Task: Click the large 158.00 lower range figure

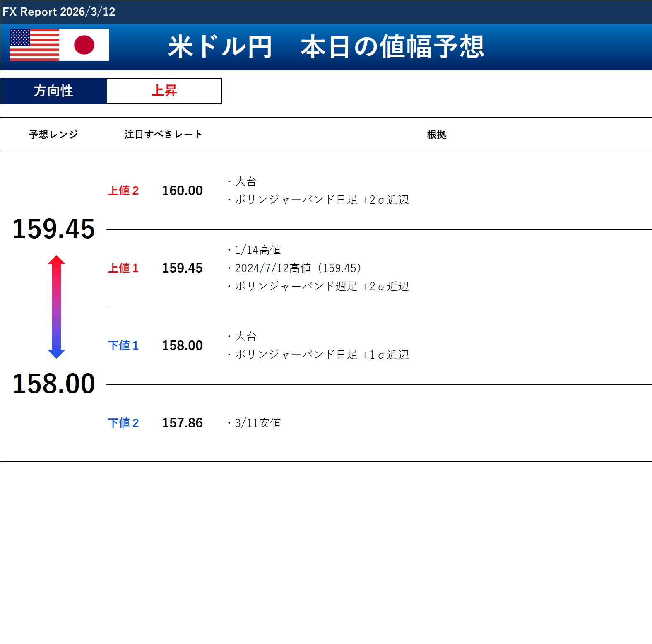Action: click(54, 384)
